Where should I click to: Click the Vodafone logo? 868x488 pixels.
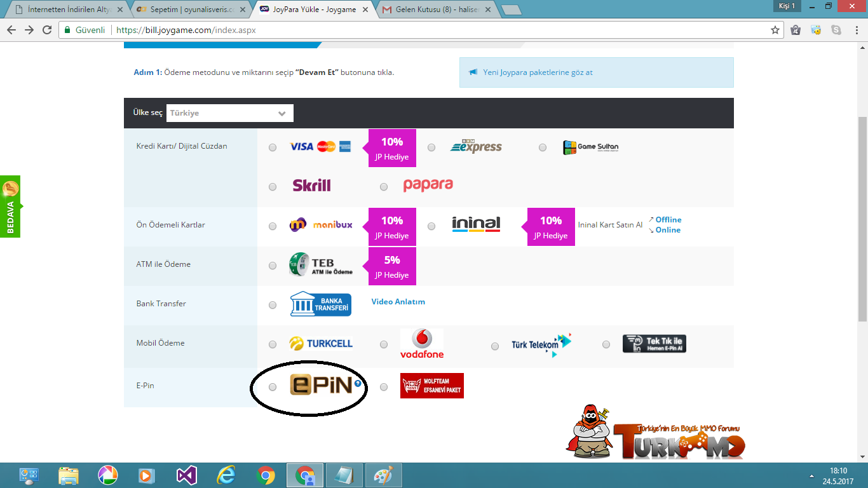point(422,344)
